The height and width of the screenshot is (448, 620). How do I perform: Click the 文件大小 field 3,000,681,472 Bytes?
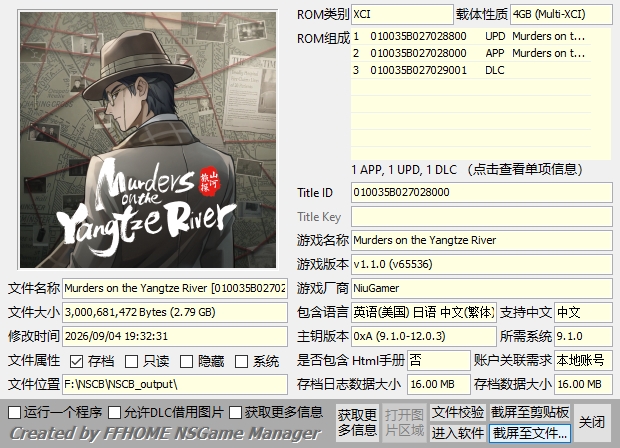(x=175, y=312)
